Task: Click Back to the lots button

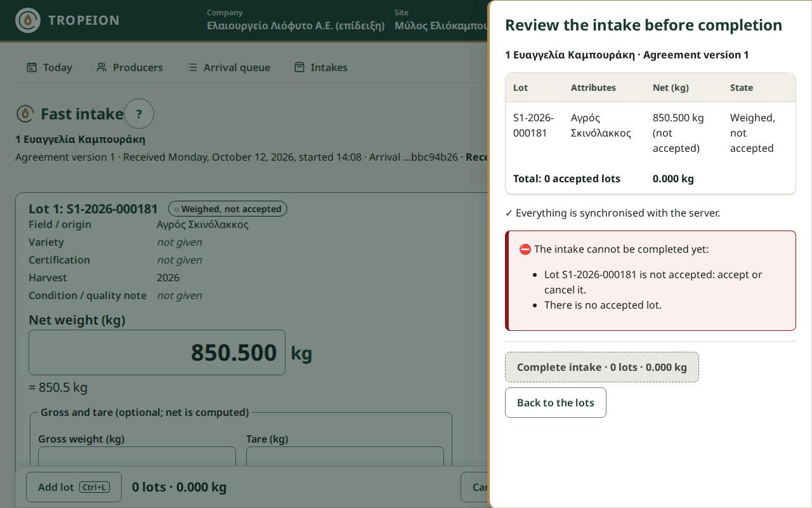Action: 556,403
